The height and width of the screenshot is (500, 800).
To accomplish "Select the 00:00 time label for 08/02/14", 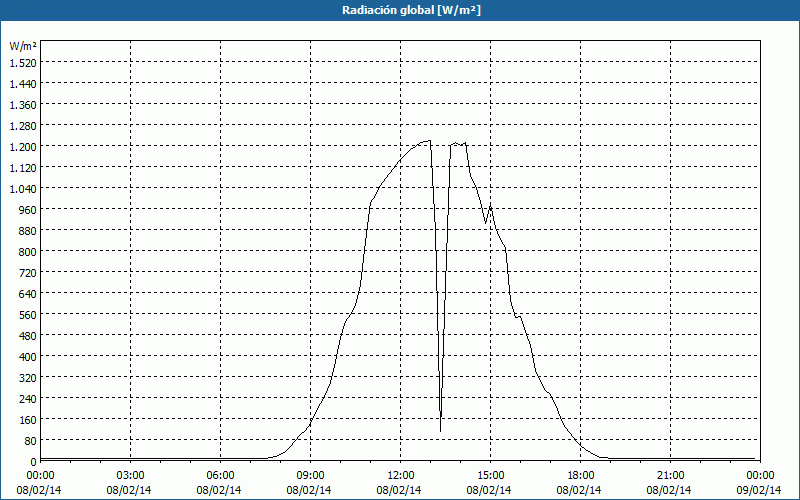I will point(40,476).
